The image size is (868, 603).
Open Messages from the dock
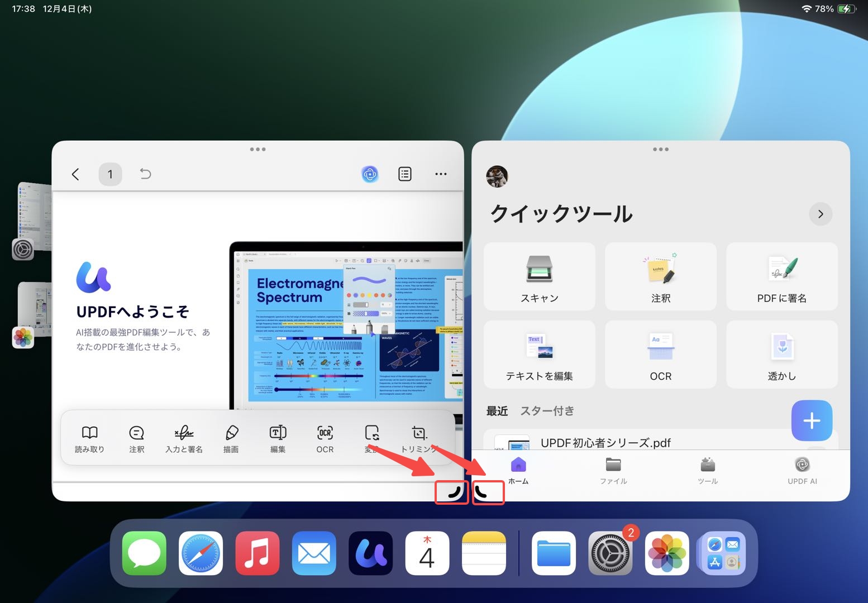(x=144, y=553)
